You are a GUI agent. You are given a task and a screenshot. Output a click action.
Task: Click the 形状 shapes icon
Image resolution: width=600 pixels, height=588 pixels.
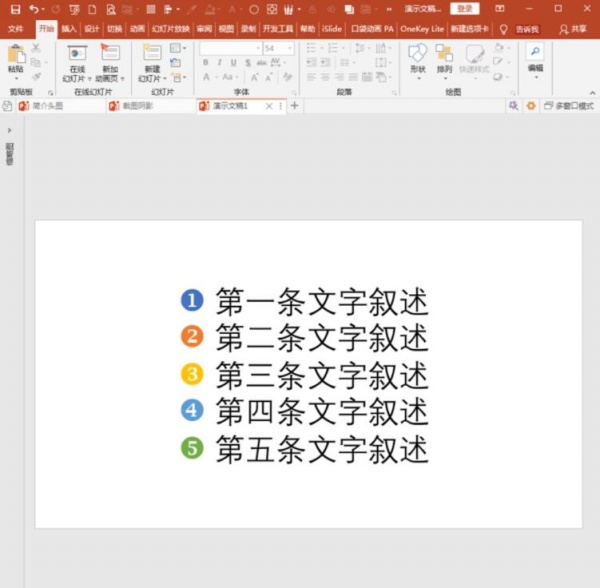point(417,53)
